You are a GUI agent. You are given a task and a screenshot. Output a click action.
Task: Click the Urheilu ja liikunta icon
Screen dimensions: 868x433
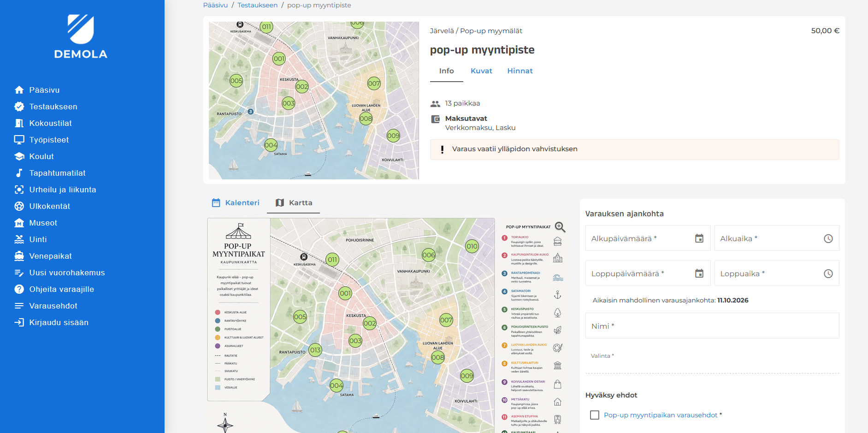(x=19, y=190)
